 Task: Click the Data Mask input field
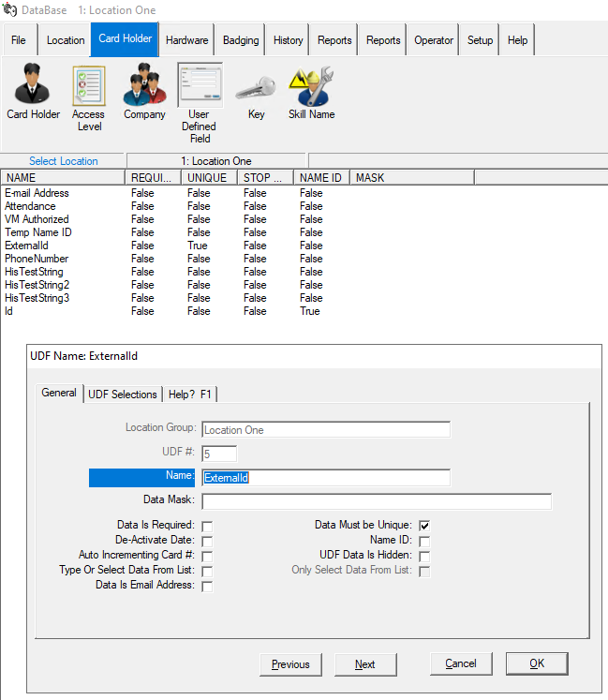coord(377,501)
